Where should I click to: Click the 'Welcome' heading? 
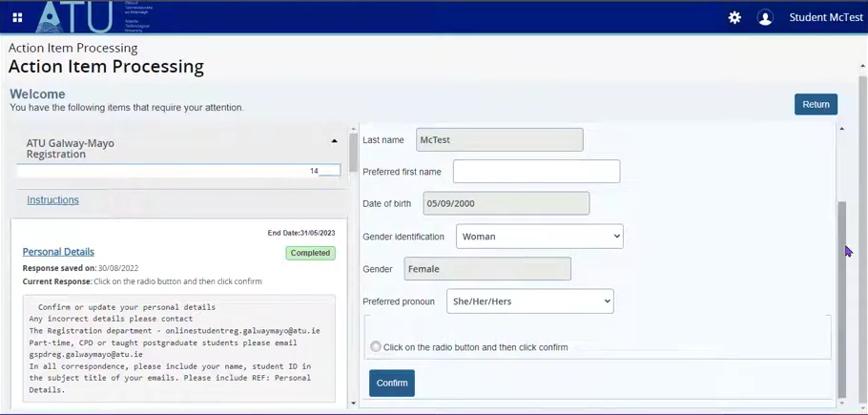pyautogui.click(x=37, y=94)
